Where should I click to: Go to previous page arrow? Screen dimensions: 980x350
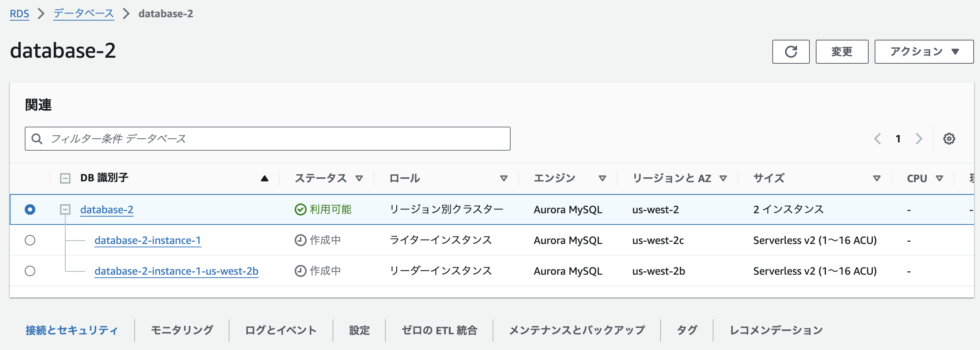click(877, 139)
